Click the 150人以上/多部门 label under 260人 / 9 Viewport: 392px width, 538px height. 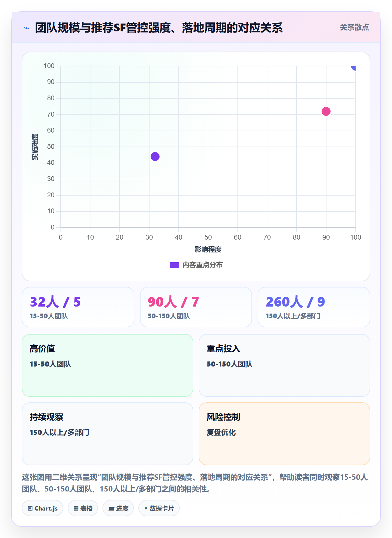(293, 316)
